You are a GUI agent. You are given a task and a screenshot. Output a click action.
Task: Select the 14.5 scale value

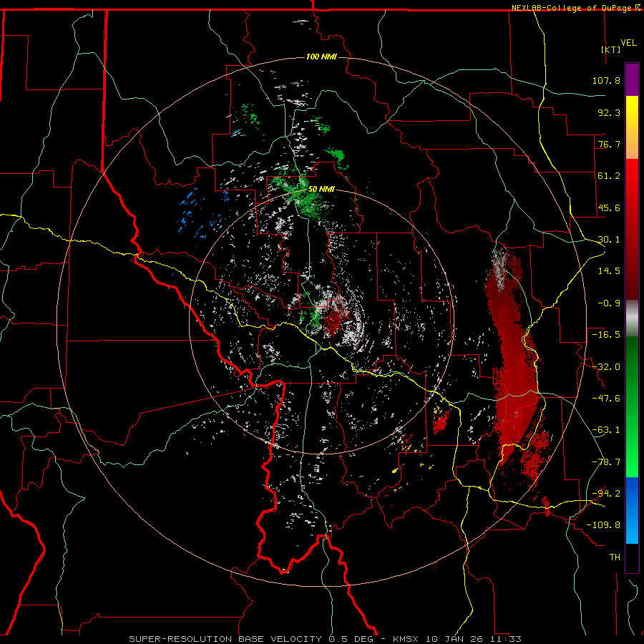pyautogui.click(x=609, y=271)
